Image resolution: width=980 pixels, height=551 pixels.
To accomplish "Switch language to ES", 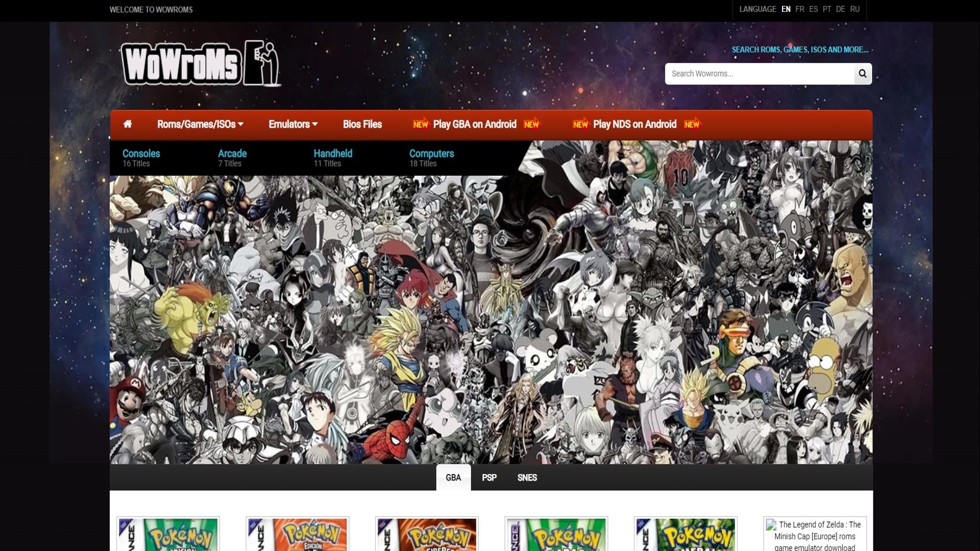I will 814,9.
